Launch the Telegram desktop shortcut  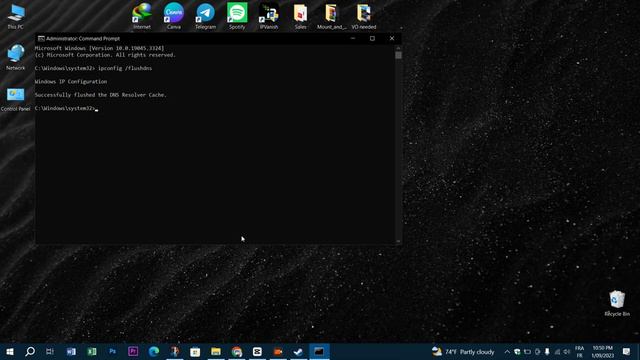(x=205, y=16)
